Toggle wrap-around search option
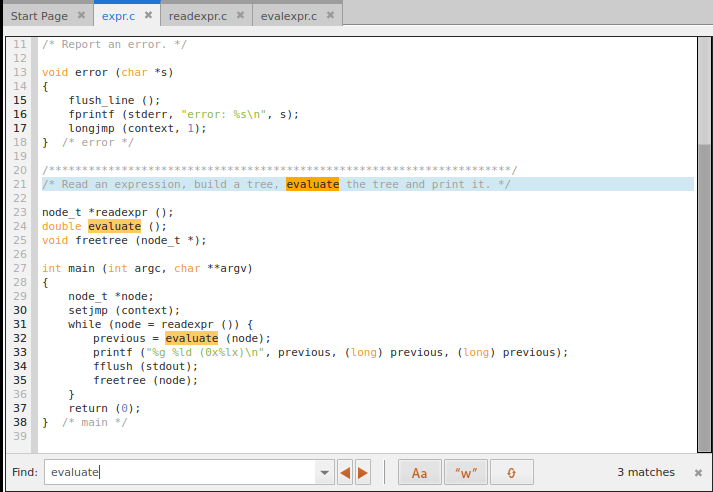 511,472
